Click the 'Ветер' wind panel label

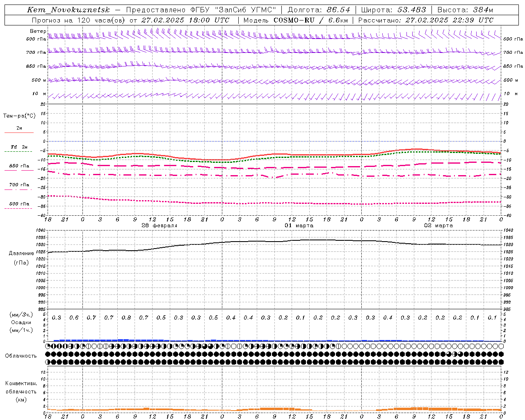coord(38,31)
